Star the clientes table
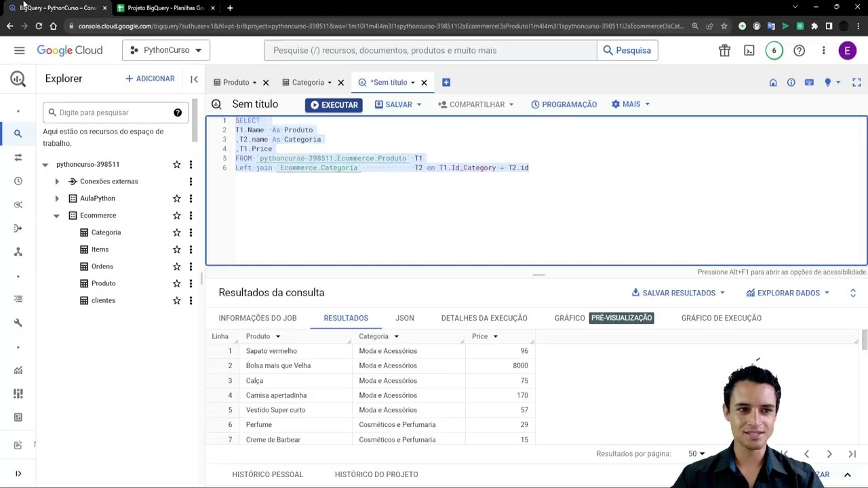Viewport: 868px width, 488px height. (x=176, y=300)
